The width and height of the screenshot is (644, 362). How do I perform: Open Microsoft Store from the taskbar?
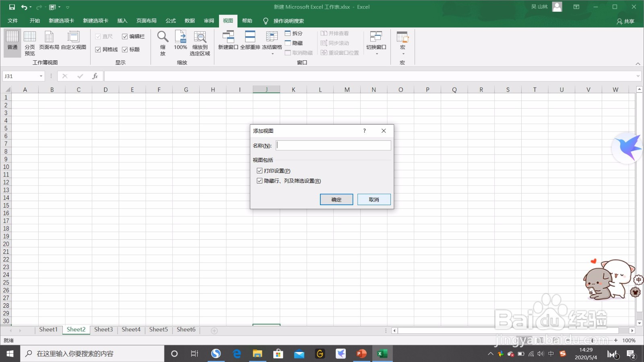(x=278, y=354)
